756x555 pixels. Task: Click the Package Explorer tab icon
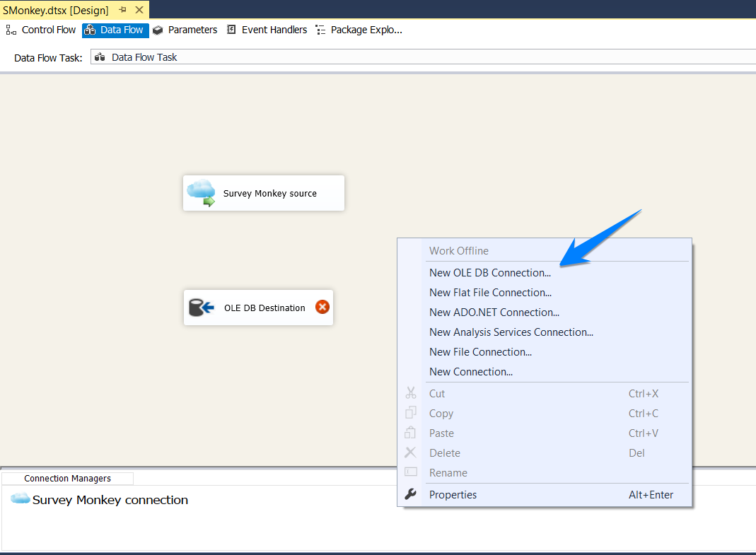click(320, 30)
